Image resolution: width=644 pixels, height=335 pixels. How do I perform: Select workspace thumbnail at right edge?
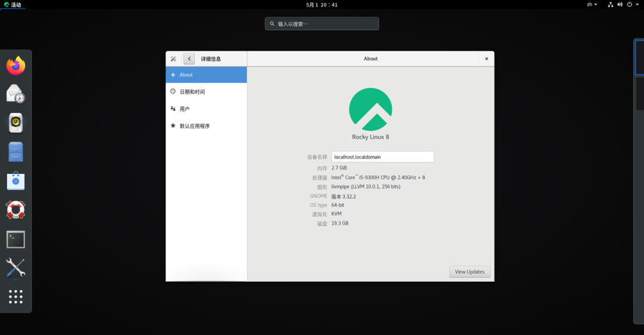[639, 57]
